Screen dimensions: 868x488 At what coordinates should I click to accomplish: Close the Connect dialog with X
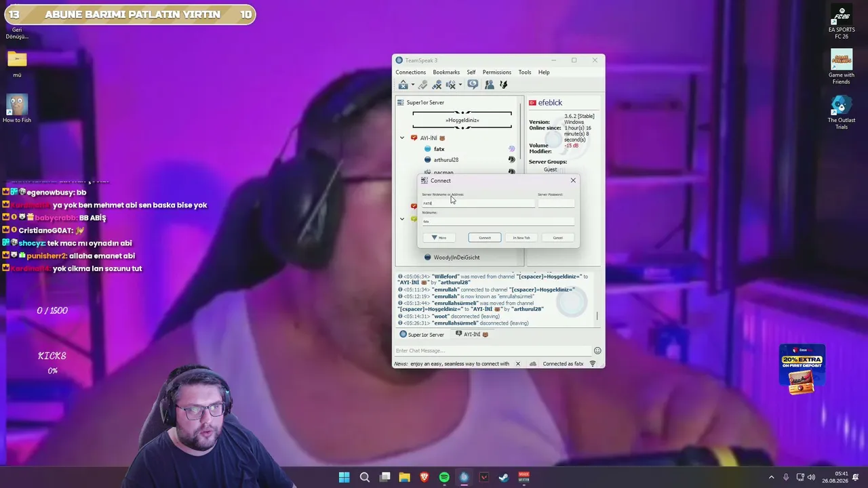coord(573,180)
